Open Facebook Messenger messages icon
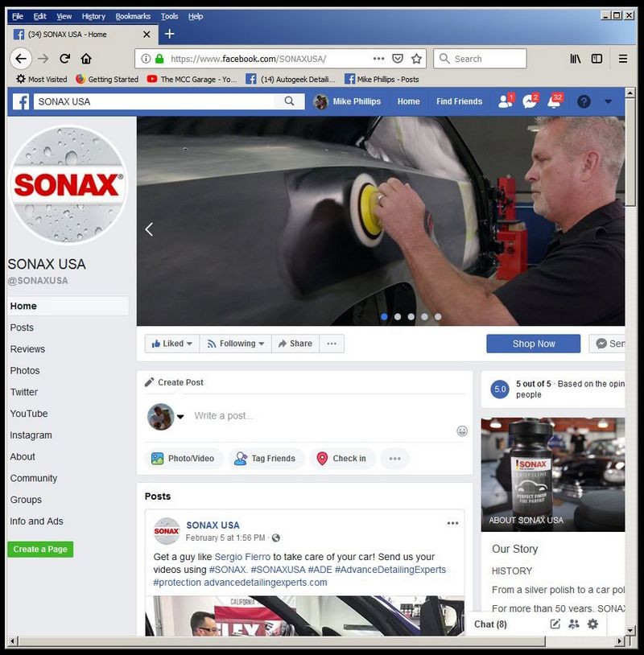Viewport: 644px width, 655px height. (530, 101)
